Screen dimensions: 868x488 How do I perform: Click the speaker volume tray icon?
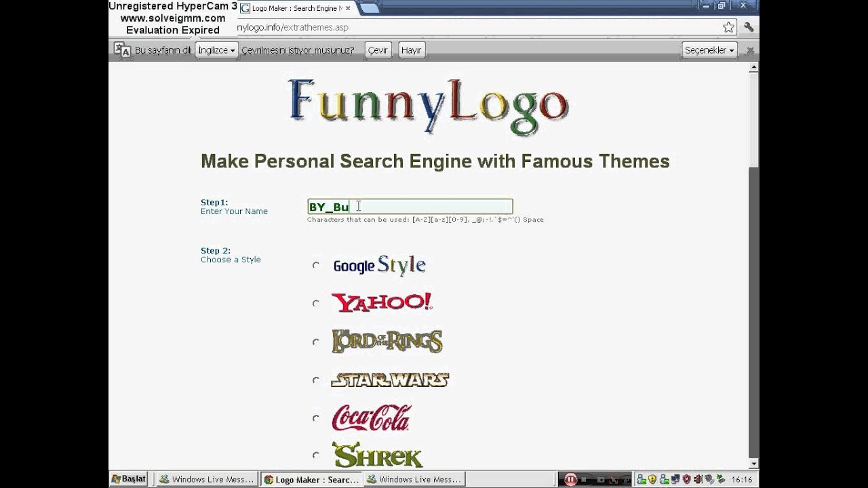point(698,479)
